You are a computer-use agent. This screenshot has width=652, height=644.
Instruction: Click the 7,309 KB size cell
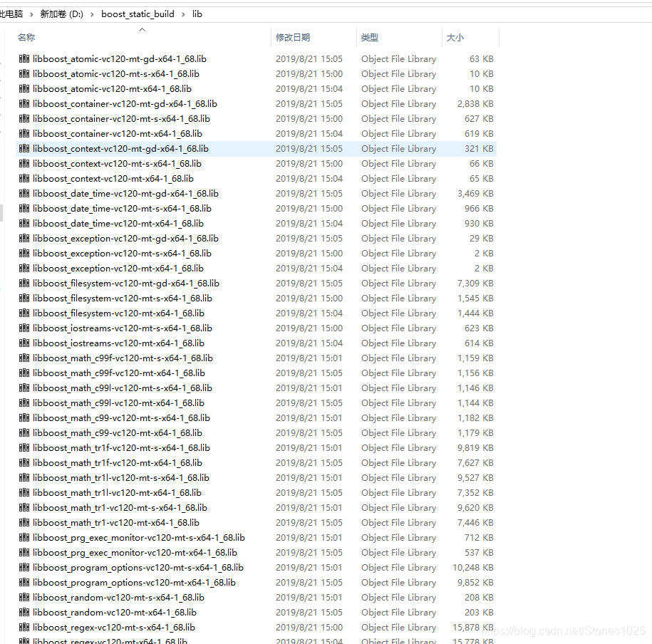[x=475, y=283]
